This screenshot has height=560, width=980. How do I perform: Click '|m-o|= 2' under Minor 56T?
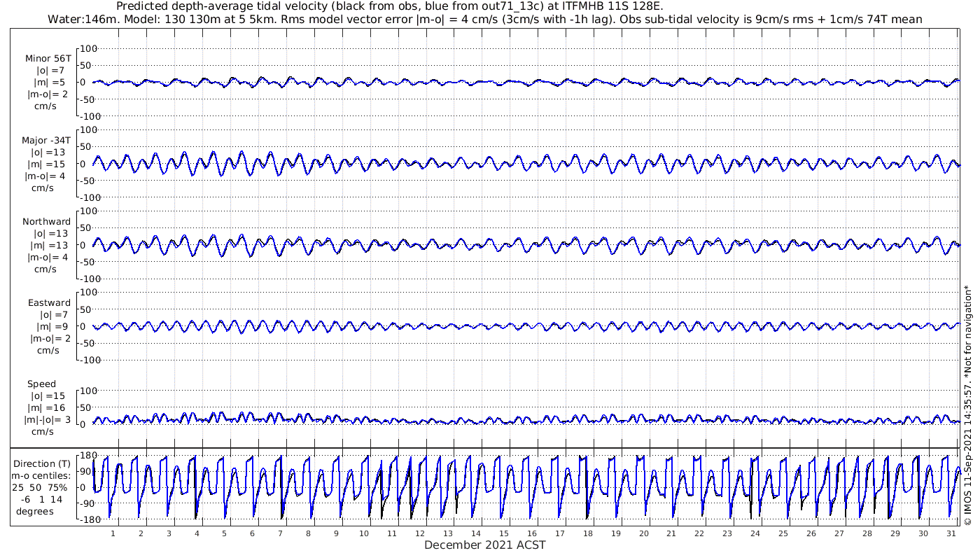point(48,93)
